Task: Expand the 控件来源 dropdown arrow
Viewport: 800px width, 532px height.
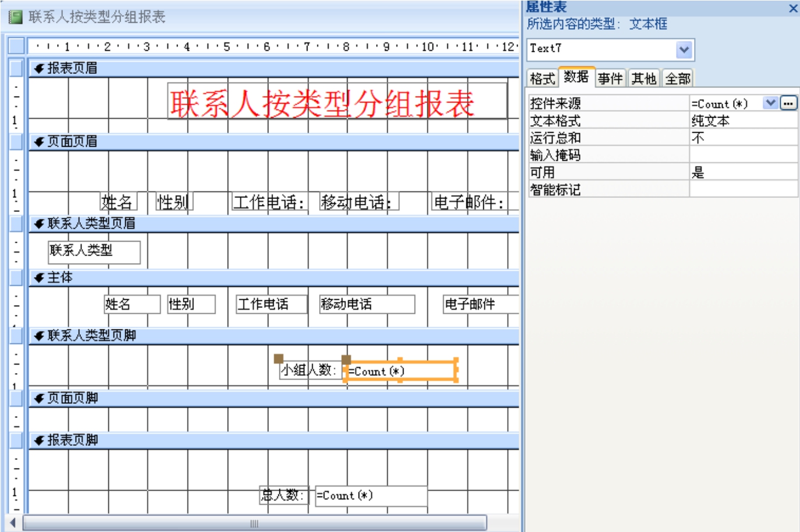Action: coord(770,104)
